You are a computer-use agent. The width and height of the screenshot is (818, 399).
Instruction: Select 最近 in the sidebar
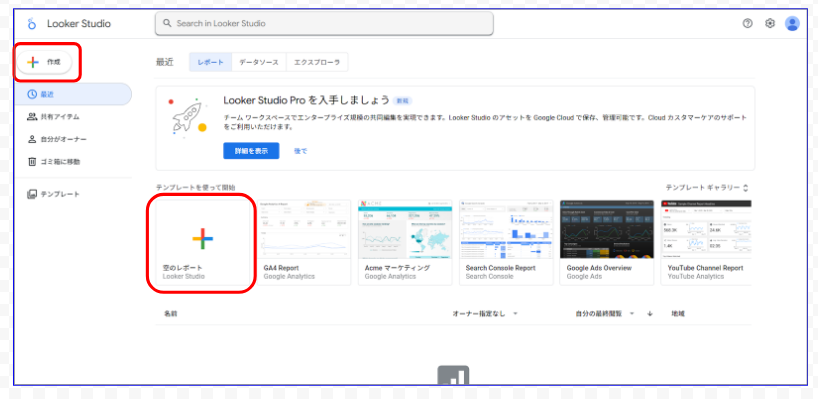coord(73,94)
